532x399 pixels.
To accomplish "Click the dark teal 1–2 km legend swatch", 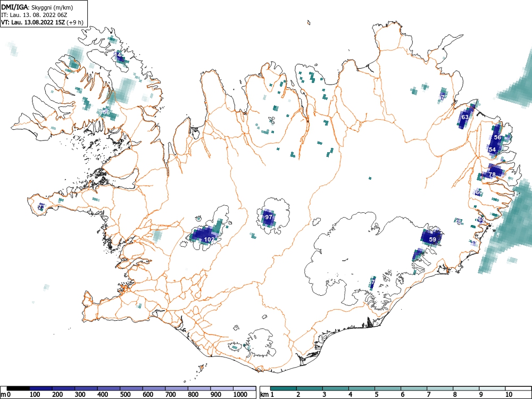I will coord(284,388).
